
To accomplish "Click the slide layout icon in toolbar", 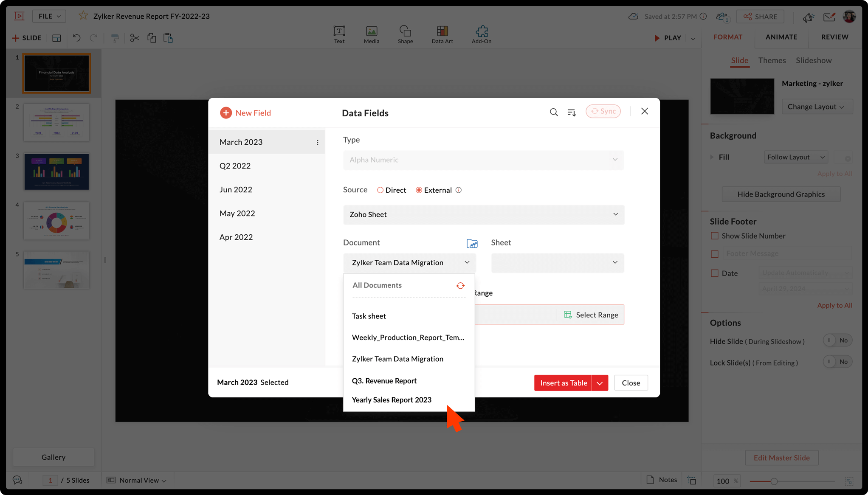I will pos(56,38).
